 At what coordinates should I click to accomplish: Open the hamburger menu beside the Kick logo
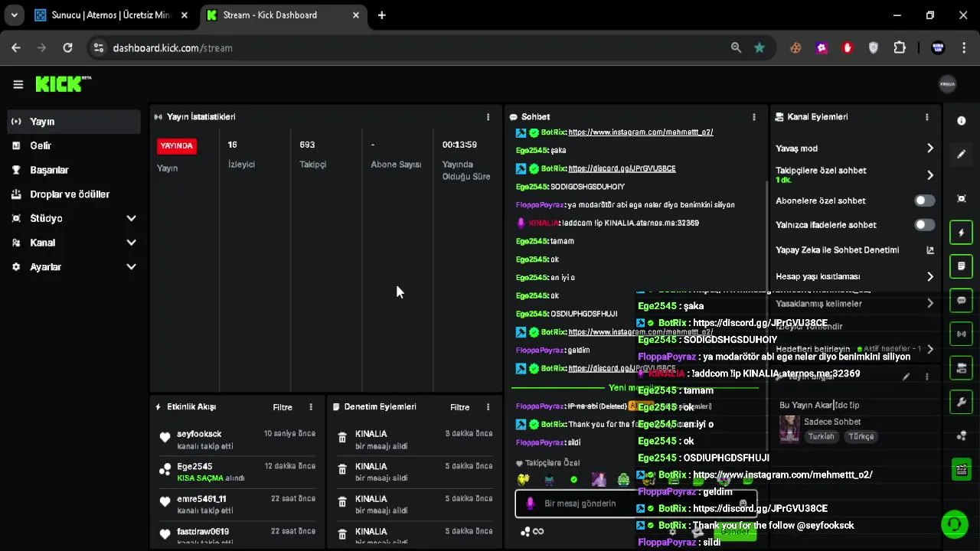pyautogui.click(x=18, y=85)
